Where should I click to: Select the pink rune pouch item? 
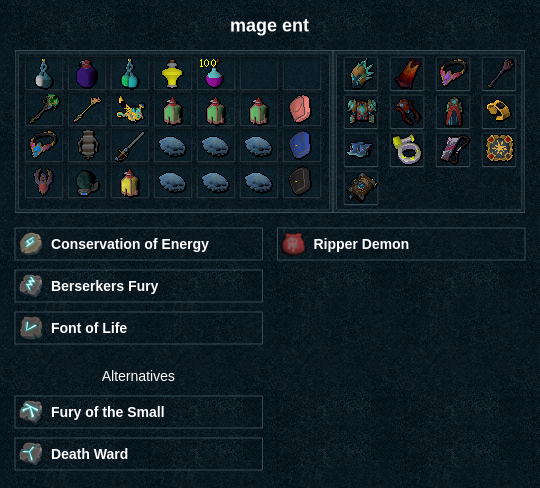(x=300, y=109)
